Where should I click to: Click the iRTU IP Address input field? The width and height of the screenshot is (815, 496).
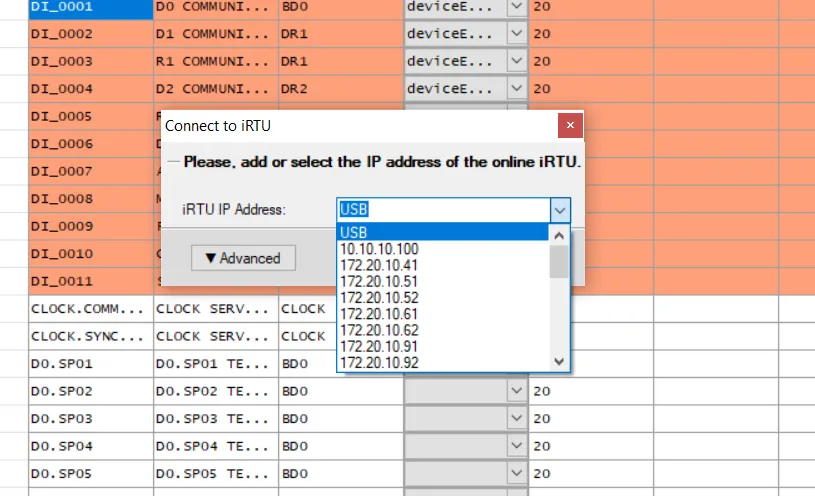pos(443,210)
